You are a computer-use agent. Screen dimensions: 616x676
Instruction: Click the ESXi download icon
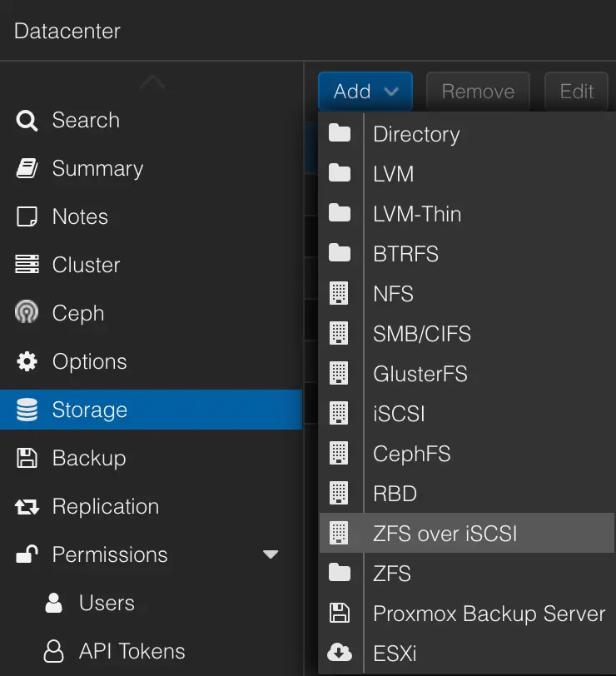[340, 654]
